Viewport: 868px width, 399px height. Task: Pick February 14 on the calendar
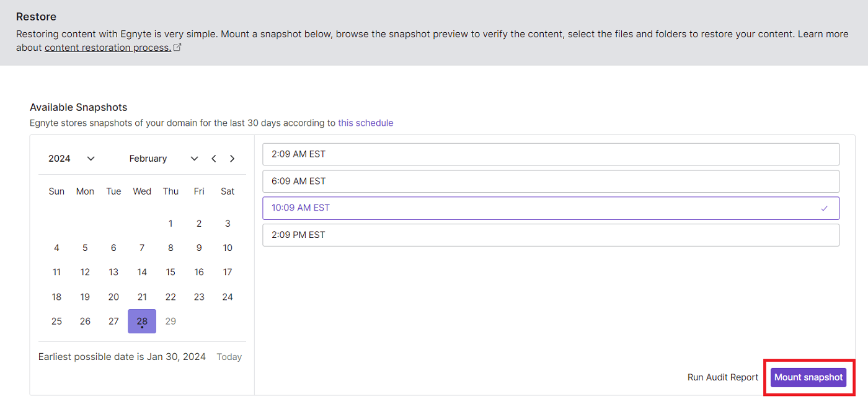coord(142,271)
